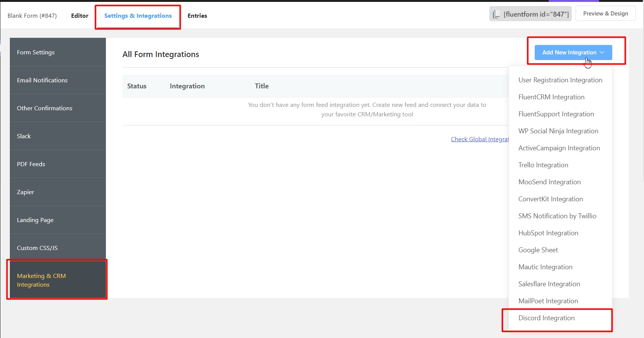This screenshot has height=338, width=644.
Task: Click the chevron on Add New Integration
Action: tap(602, 52)
